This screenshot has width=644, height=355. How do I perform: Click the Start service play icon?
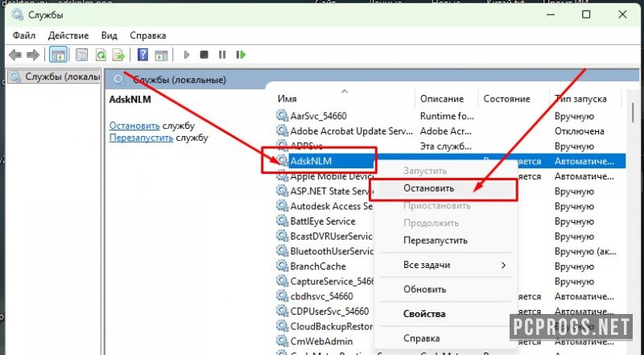187,55
